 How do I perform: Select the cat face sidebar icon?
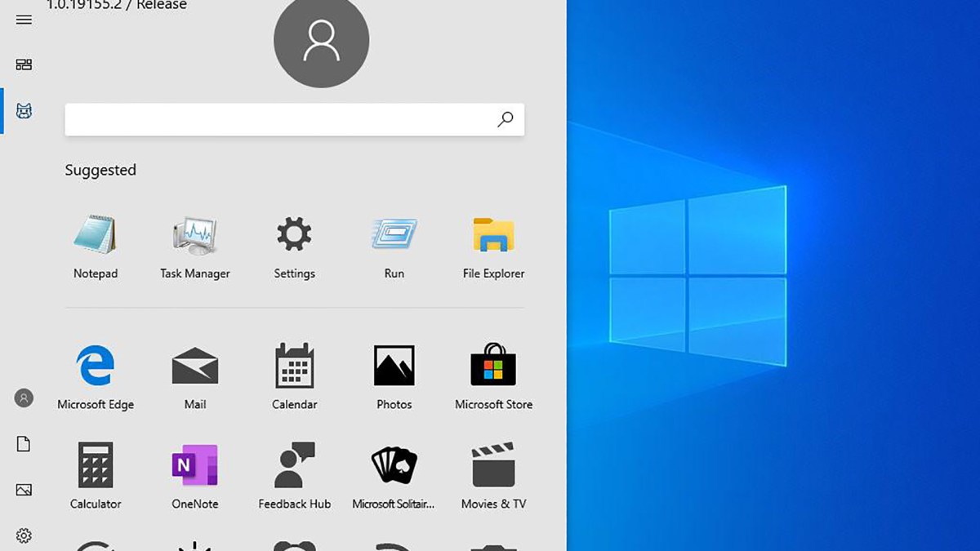[24, 112]
